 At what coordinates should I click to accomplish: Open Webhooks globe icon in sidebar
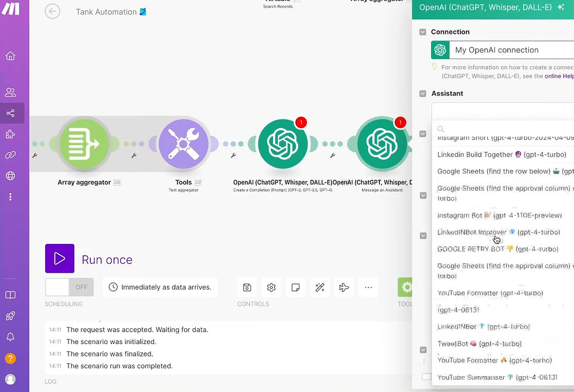(11, 176)
